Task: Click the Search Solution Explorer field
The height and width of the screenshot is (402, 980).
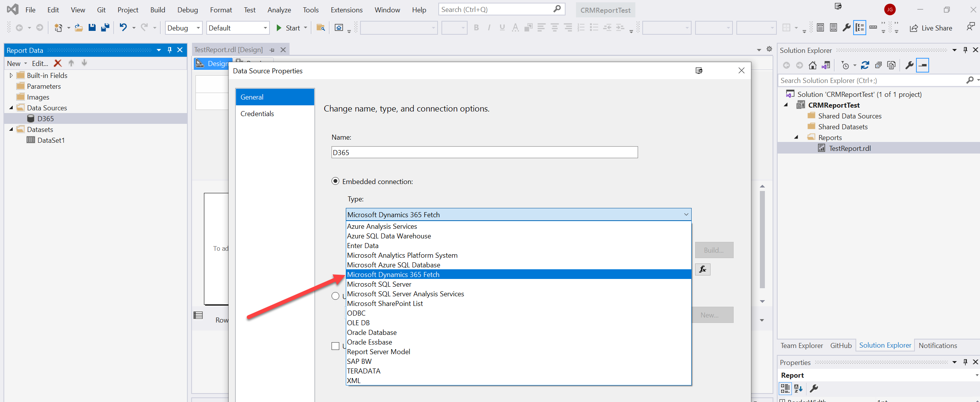Action: pyautogui.click(x=872, y=80)
